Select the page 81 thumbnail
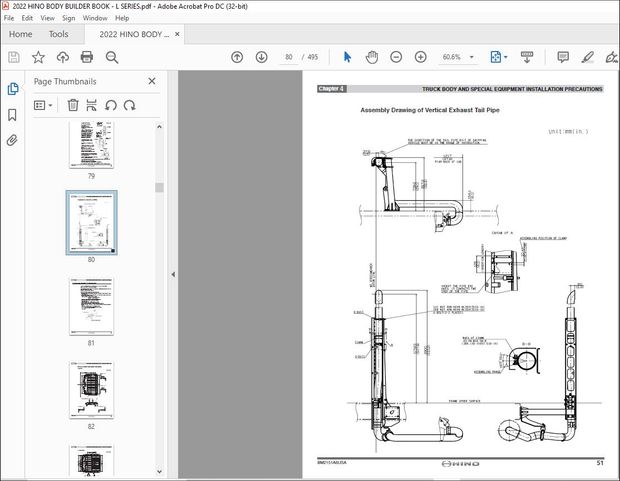 tap(91, 306)
